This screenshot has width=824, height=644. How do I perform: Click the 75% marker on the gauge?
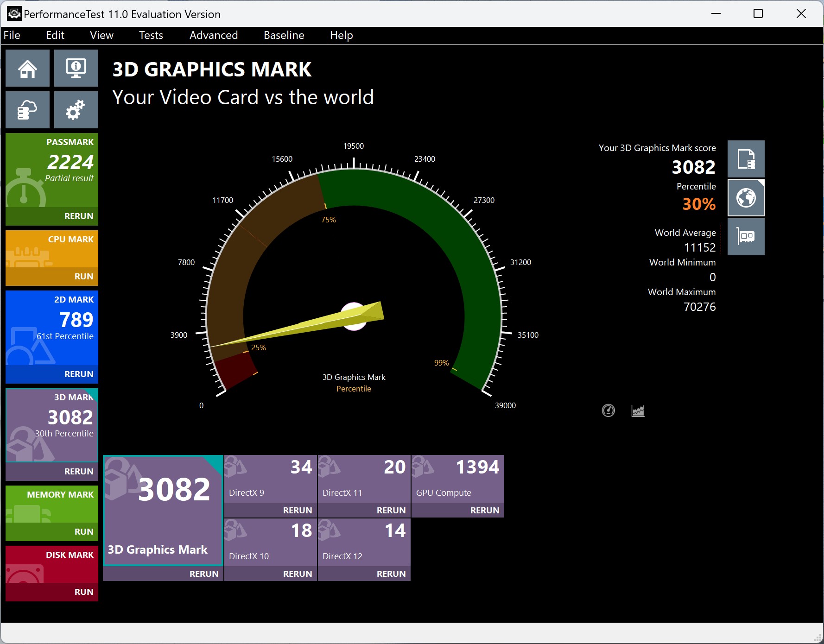329,220
